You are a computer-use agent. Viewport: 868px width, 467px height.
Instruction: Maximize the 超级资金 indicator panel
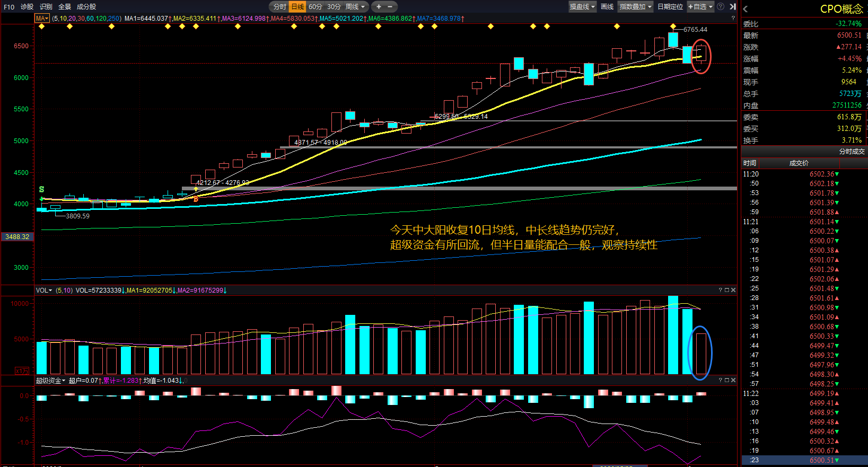point(727,381)
